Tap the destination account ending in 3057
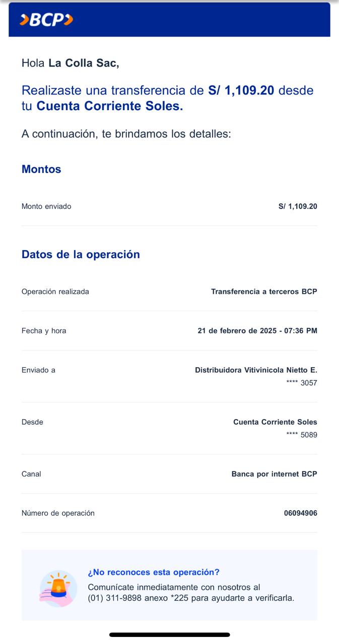The height and width of the screenshot is (644, 339). click(x=302, y=383)
